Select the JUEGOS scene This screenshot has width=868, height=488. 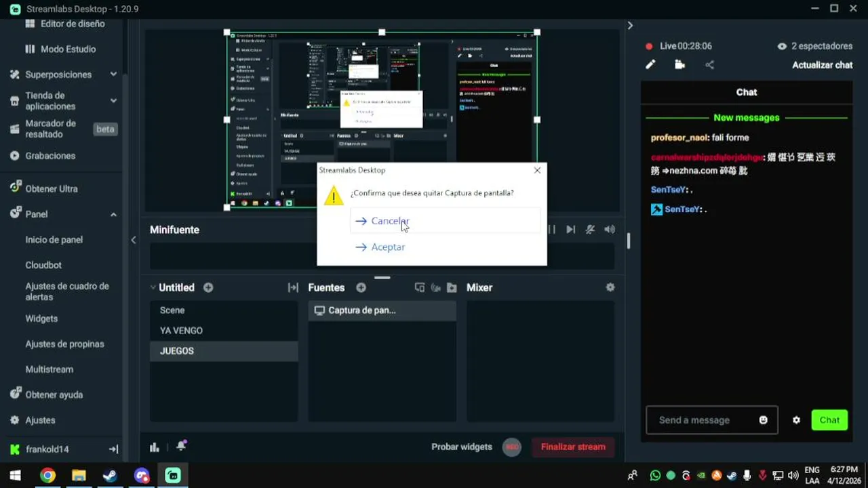pyautogui.click(x=224, y=351)
